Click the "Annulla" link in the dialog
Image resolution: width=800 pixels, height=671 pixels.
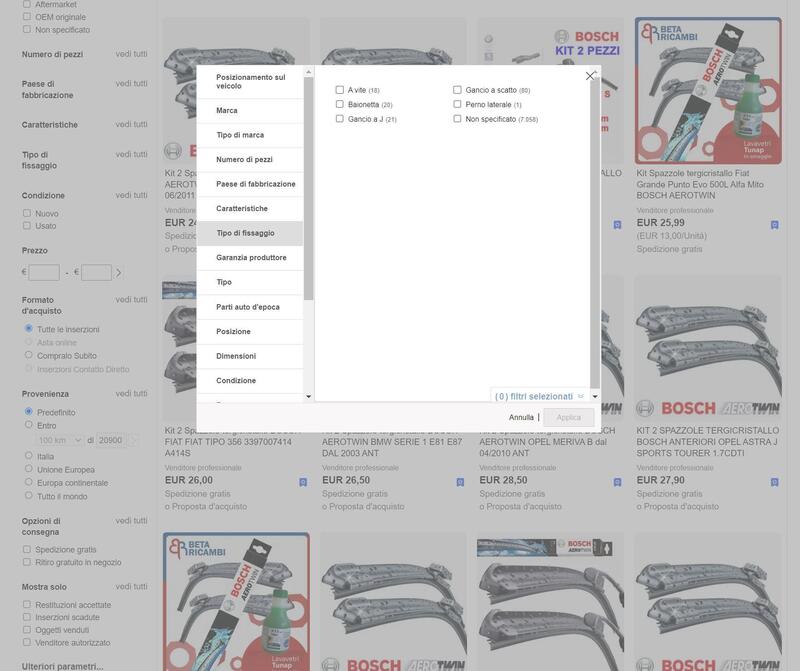(x=521, y=417)
